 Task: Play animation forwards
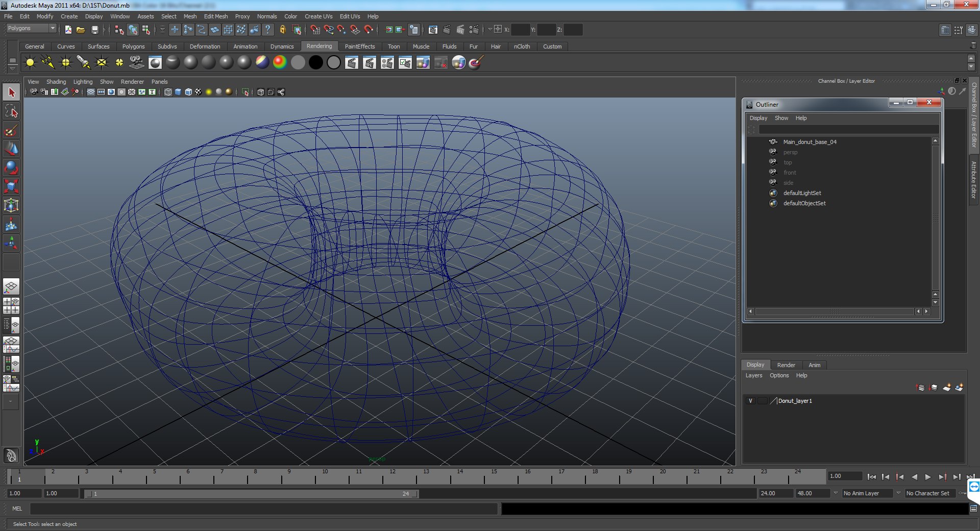[x=928, y=477]
